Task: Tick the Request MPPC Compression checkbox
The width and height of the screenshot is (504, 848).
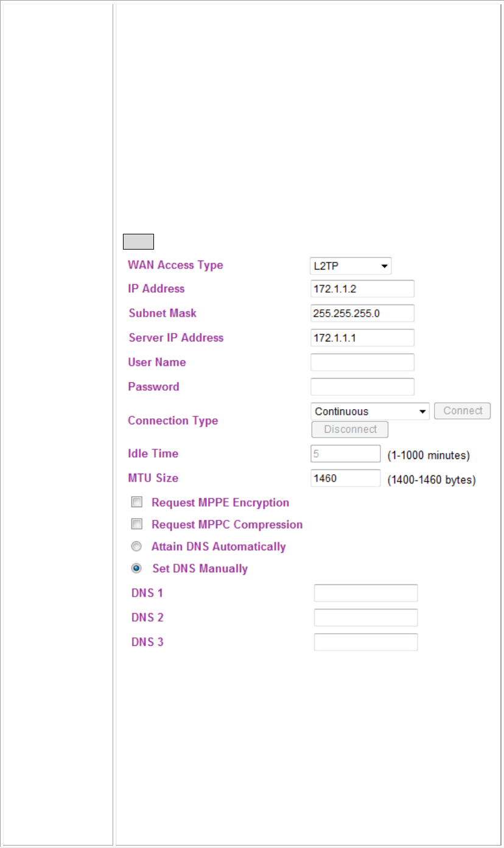Action: [x=138, y=525]
